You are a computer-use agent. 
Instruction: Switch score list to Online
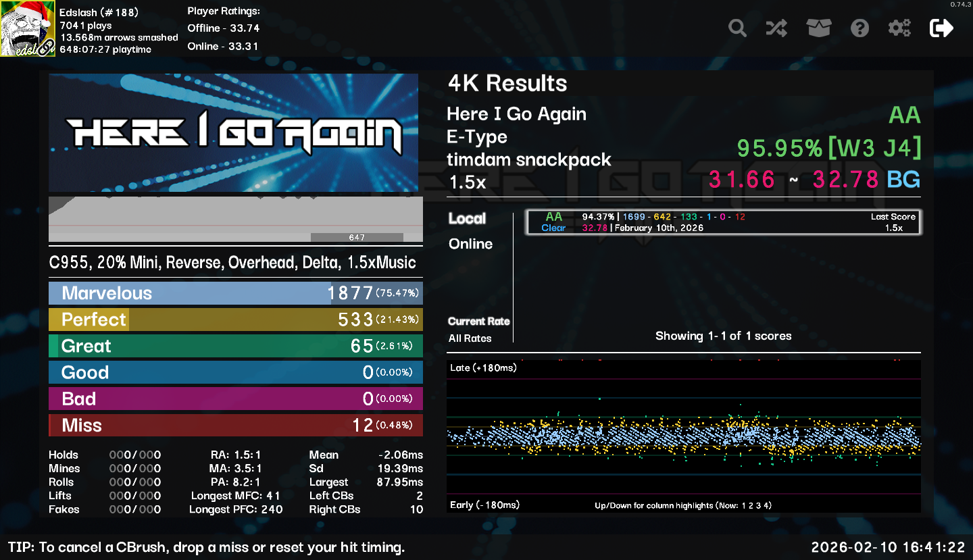point(470,244)
